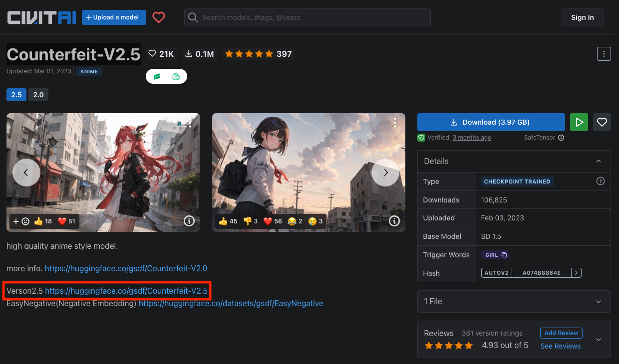This screenshot has width=619, height=364.
Task: Open the EasyNegative huggingface link
Action: 231,303
